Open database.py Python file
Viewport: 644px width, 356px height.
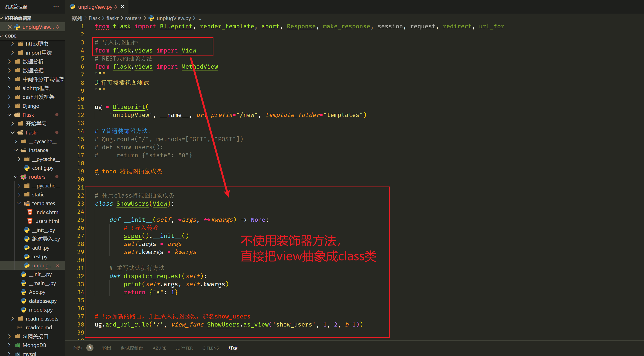(x=43, y=301)
